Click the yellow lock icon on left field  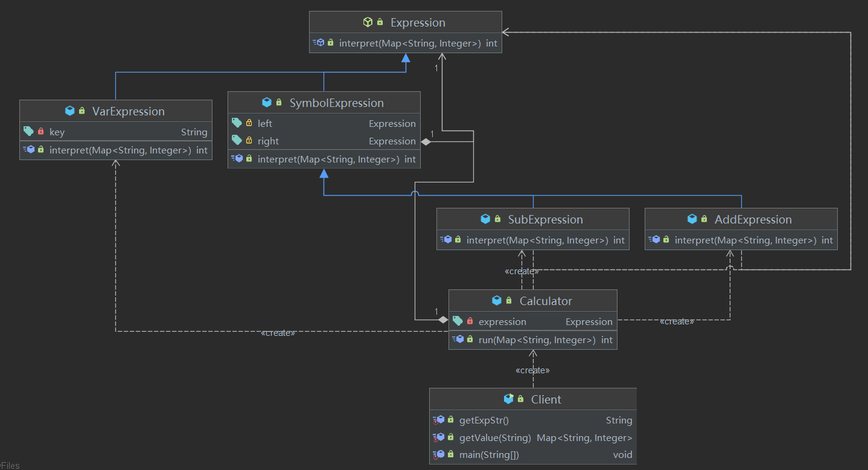249,123
